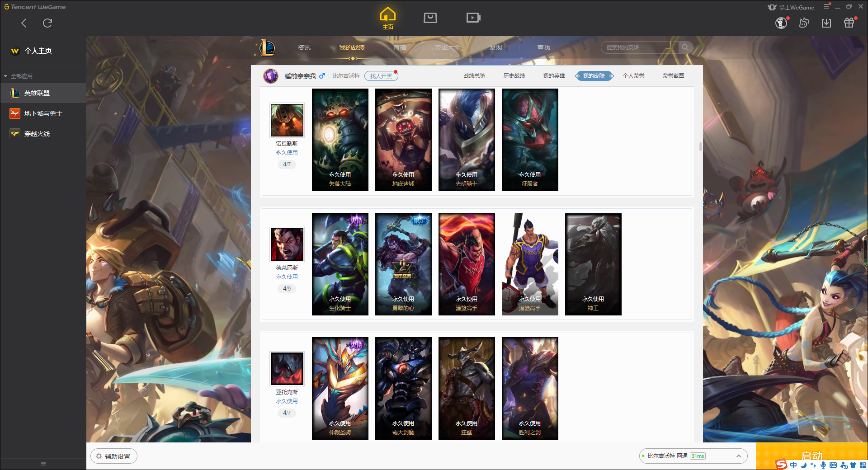Open the 直播 tab
The width and height of the screenshot is (868, 470).
pyautogui.click(x=400, y=47)
